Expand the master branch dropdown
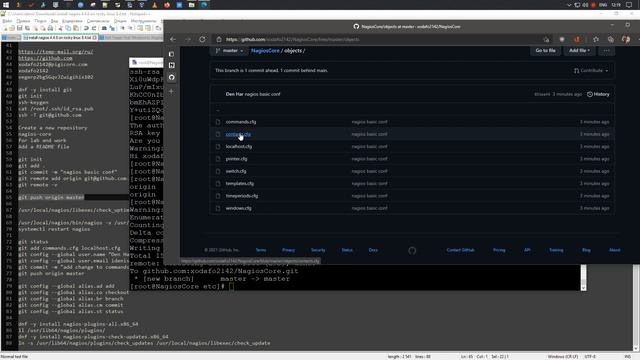The height and width of the screenshot is (360, 640). (x=229, y=51)
